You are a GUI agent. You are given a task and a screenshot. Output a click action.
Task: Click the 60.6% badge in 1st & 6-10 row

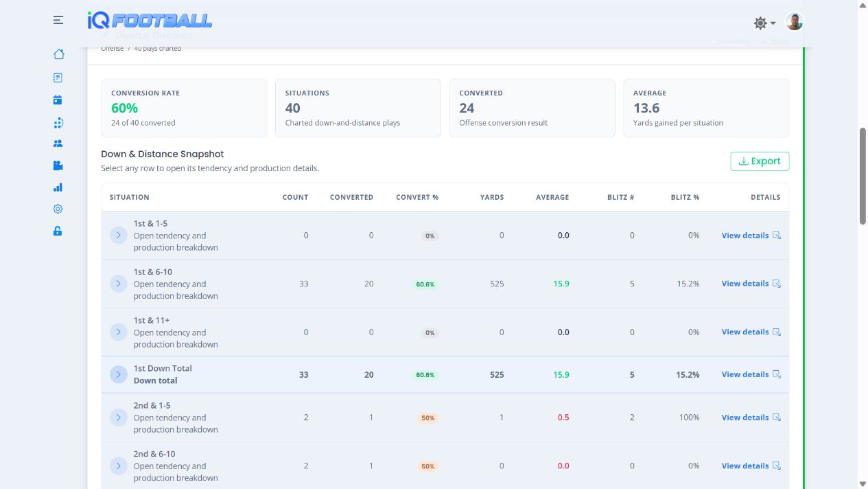pyautogui.click(x=425, y=284)
